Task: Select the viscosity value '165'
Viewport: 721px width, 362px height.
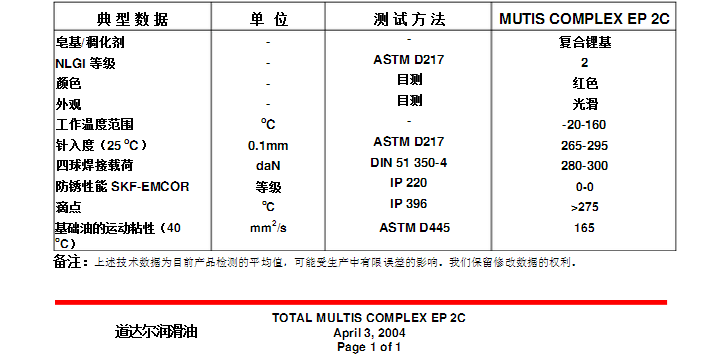Action: 584,228
